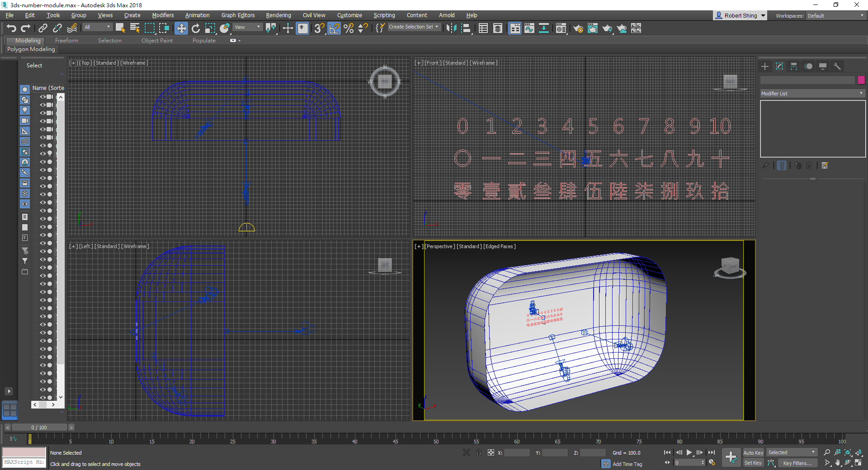868x470 pixels.
Task: Click the Undo arrow icon
Action: click(11, 28)
